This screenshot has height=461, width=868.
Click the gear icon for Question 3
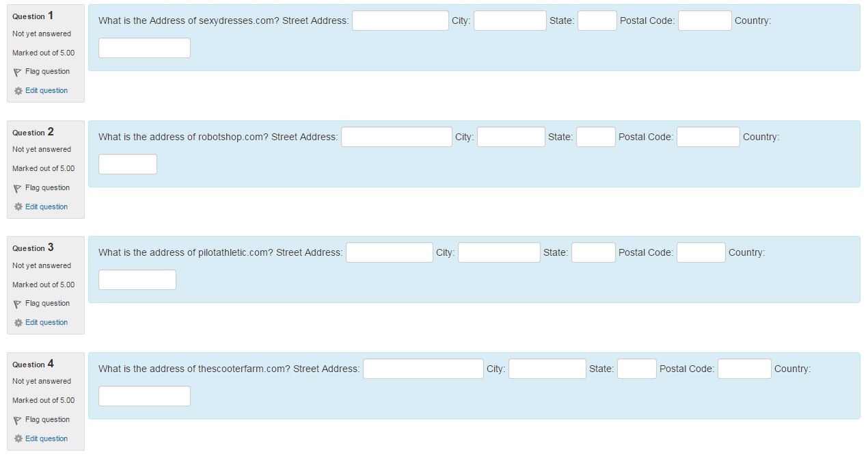click(18, 322)
